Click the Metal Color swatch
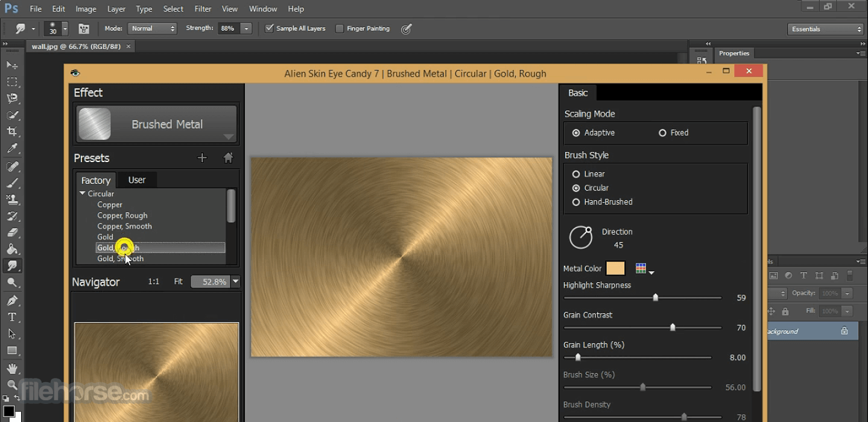Screen dimensions: 868x422 pos(615,268)
